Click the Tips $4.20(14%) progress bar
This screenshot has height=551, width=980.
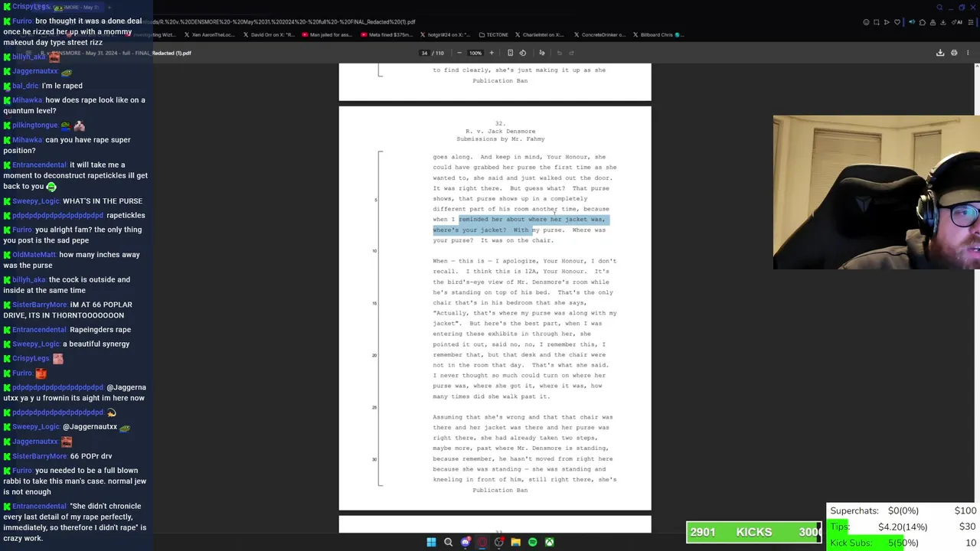903,527
